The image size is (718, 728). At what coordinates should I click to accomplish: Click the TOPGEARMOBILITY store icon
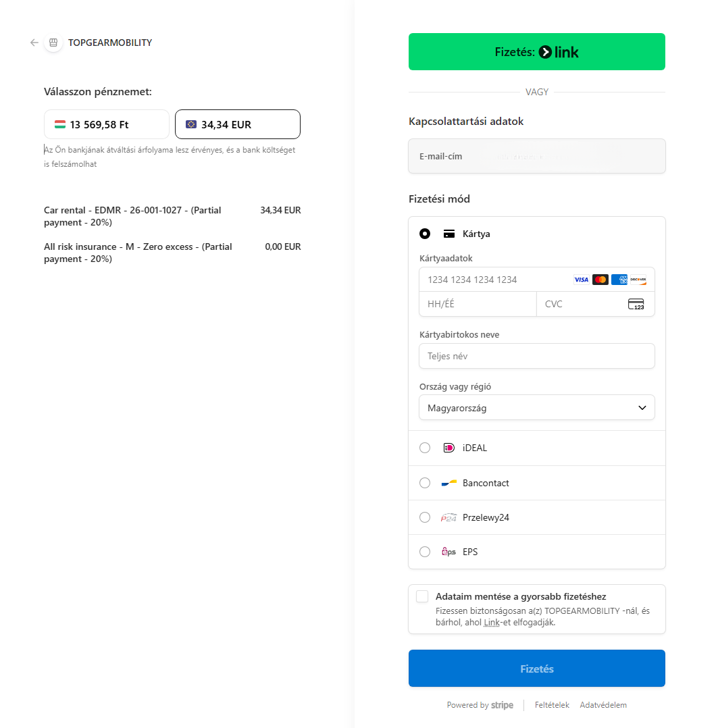pos(53,42)
